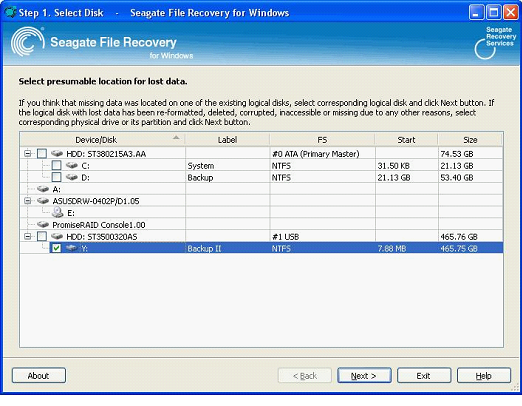Select the 'D:' drive label text
This screenshot has width=522, height=406.
pyautogui.click(x=85, y=178)
